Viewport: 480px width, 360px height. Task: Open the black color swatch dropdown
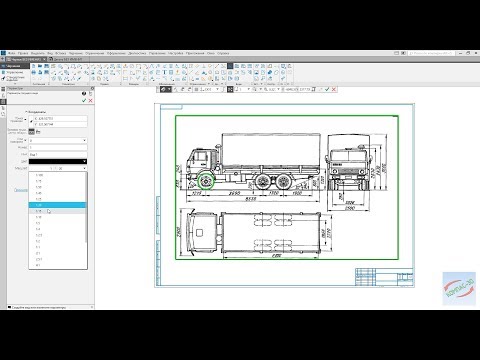click(58, 161)
